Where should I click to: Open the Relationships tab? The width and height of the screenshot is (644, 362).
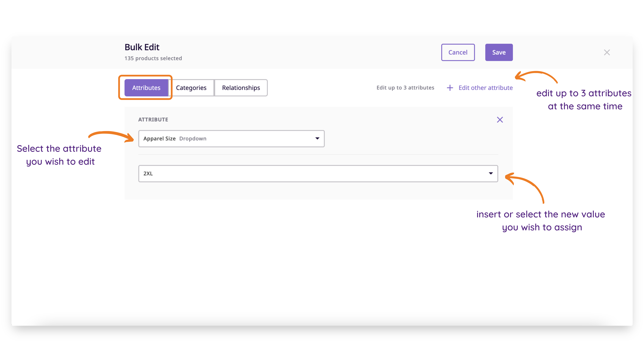point(241,88)
